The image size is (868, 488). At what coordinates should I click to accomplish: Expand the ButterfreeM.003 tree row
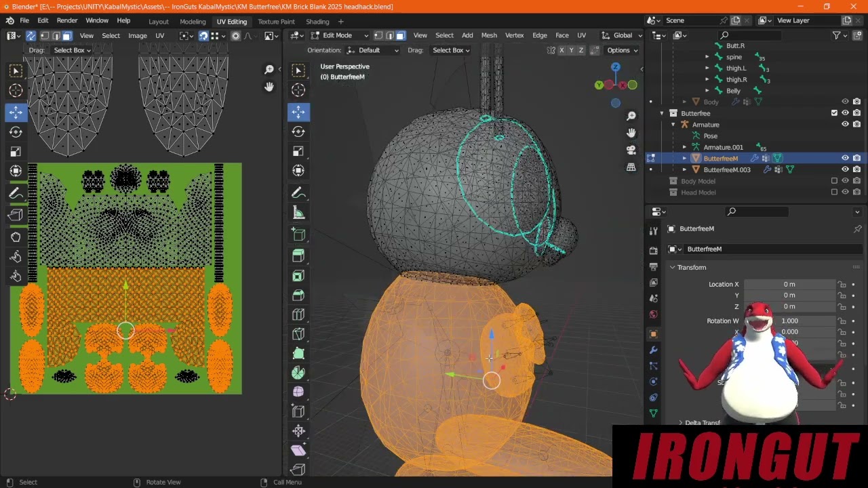[684, 169]
